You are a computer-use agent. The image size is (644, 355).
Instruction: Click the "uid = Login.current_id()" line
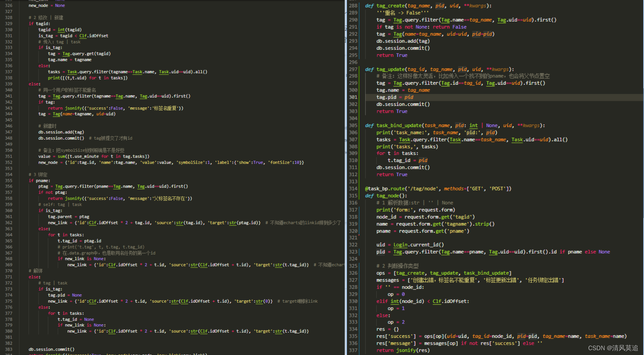click(410, 245)
